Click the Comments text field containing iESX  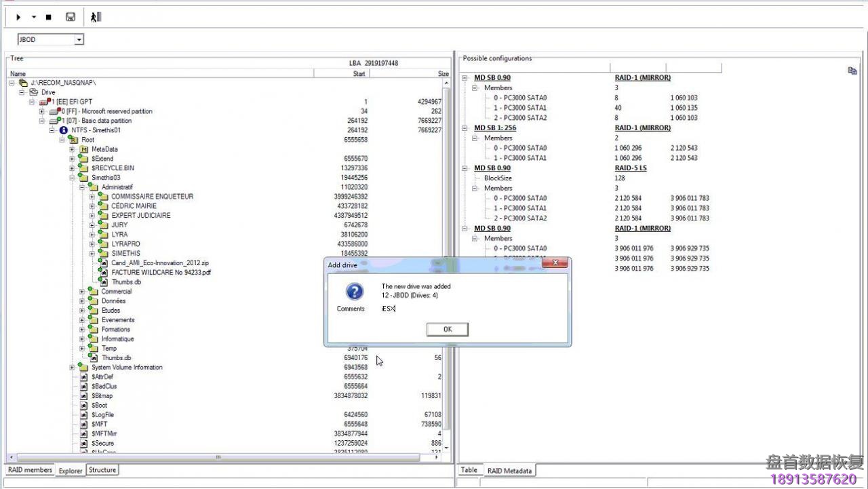tap(468, 309)
